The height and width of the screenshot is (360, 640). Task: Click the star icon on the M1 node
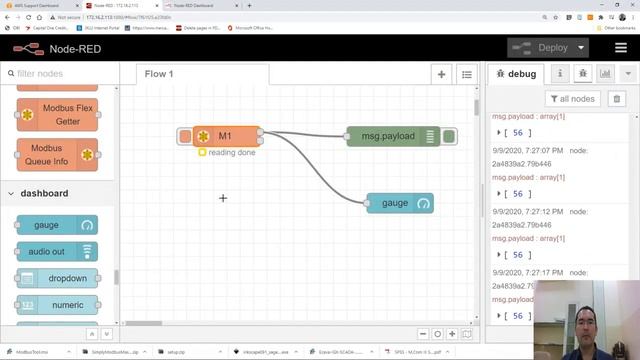pyautogui.click(x=203, y=136)
